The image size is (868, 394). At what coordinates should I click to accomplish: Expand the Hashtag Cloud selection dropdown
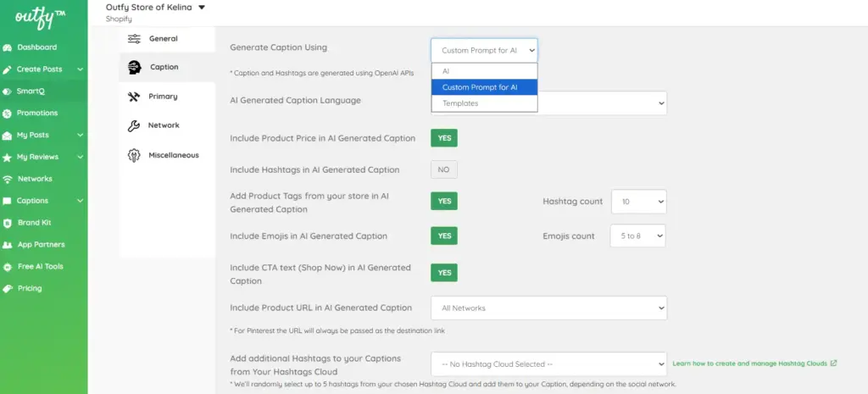point(548,364)
